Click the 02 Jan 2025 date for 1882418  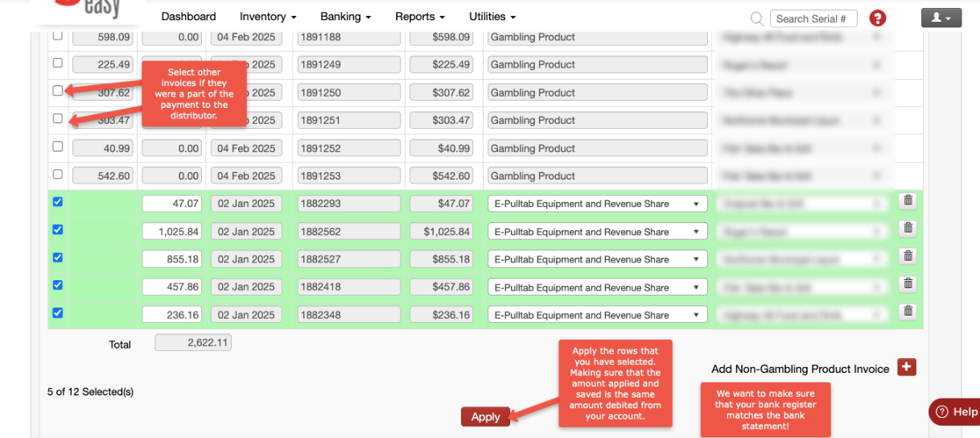coord(246,287)
